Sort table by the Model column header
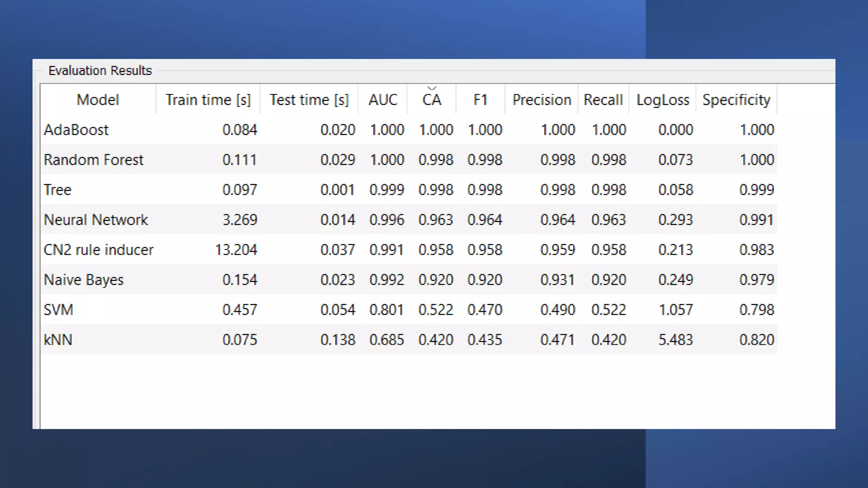This screenshot has width=868, height=488. coord(98,100)
